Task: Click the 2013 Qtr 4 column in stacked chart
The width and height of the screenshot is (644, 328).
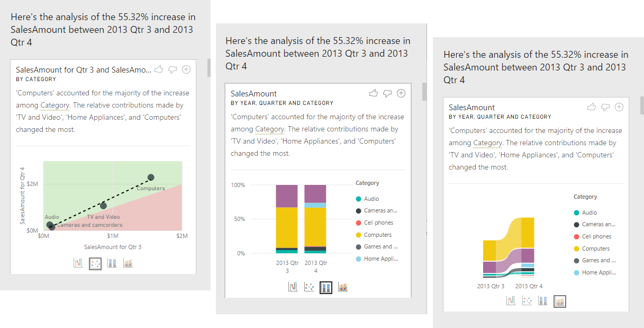Action: pyautogui.click(x=315, y=218)
